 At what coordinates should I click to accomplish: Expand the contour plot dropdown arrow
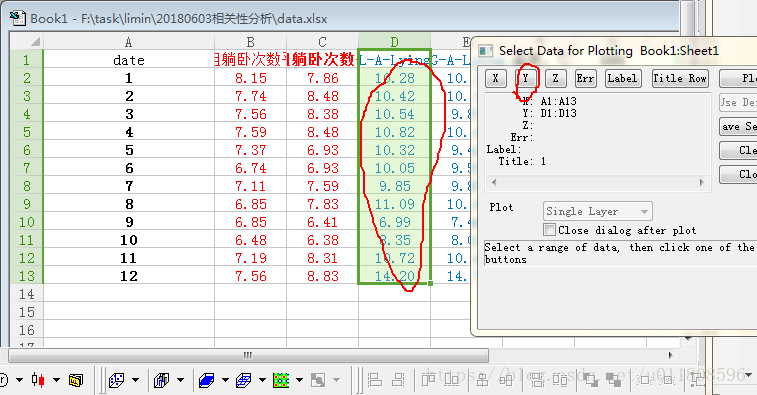[x=299, y=380]
